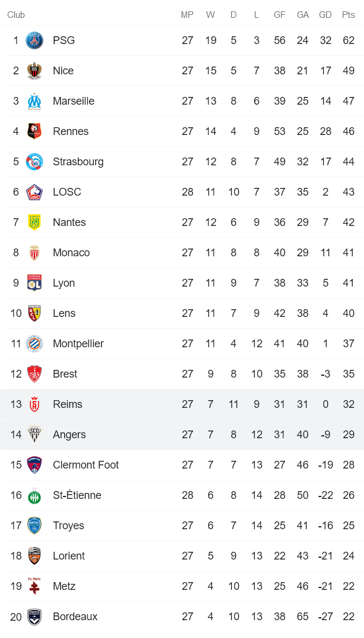Click the Pts column header

coord(348,15)
